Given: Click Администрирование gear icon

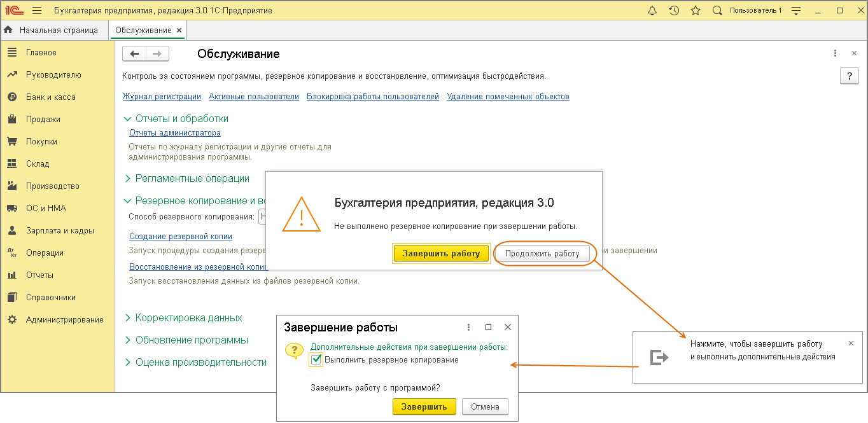Looking at the screenshot, I should (x=12, y=320).
